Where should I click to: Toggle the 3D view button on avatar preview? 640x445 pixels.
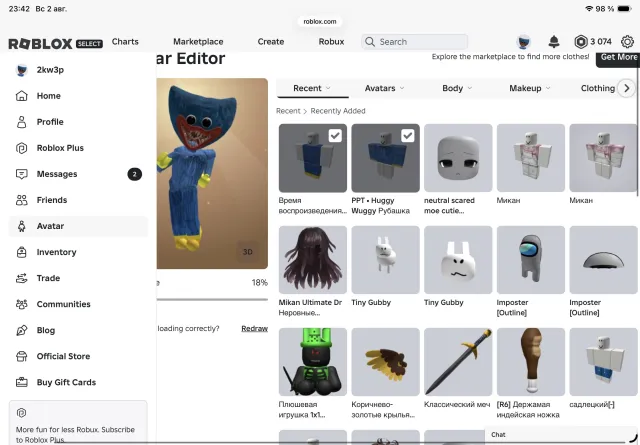coord(248,252)
